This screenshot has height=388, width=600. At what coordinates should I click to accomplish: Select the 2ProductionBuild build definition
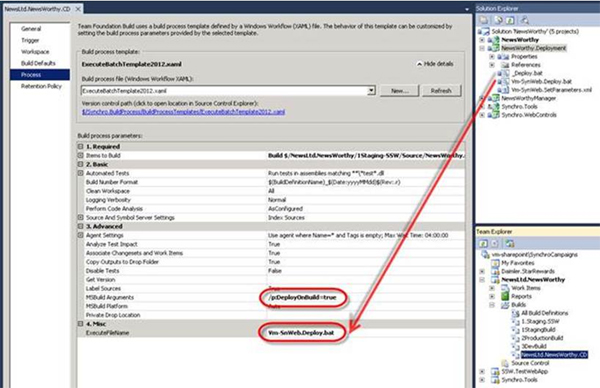(542, 338)
